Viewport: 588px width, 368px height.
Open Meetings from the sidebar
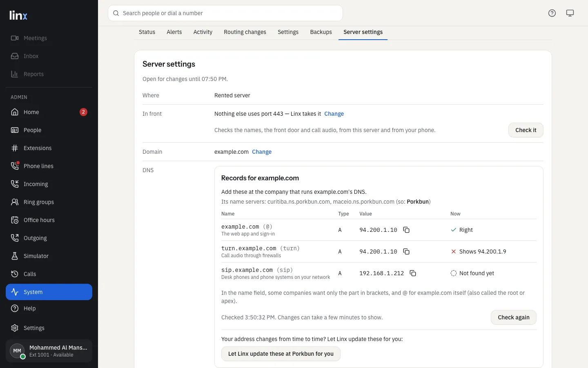49,38
